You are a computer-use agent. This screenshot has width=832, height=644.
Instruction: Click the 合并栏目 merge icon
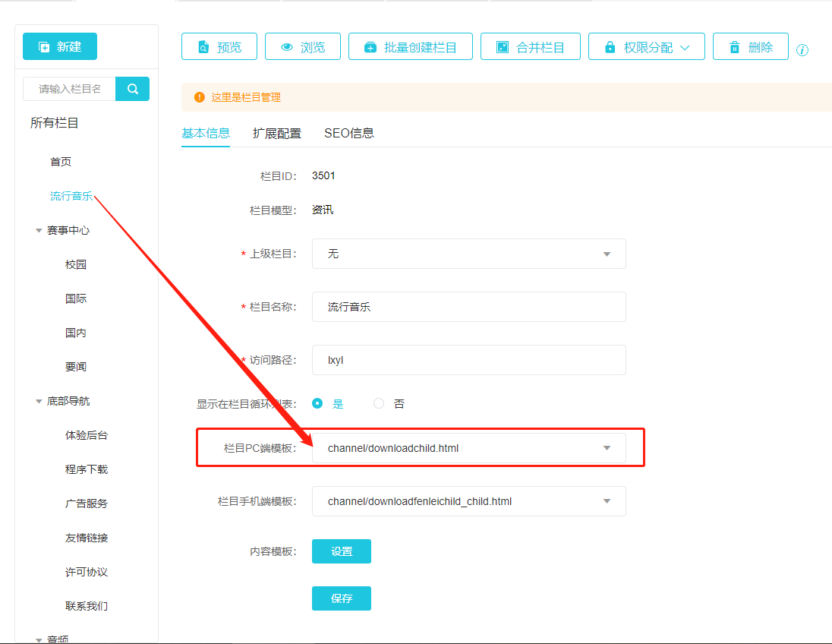click(x=502, y=47)
